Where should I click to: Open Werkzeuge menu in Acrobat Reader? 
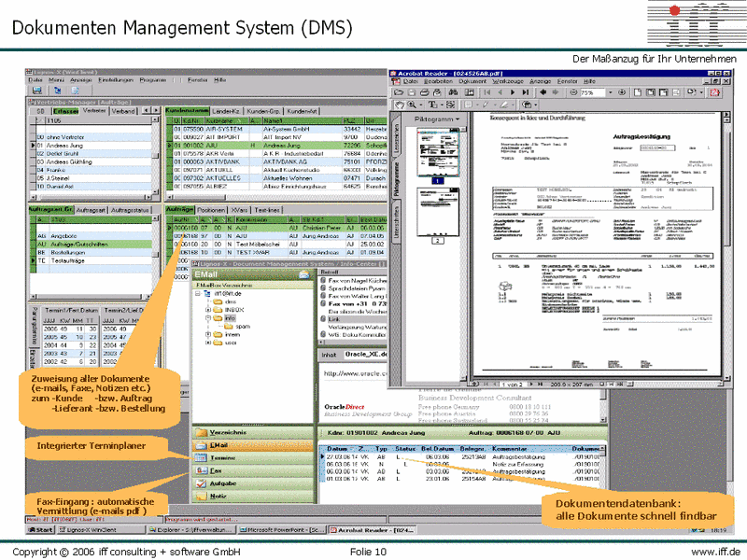tap(508, 81)
